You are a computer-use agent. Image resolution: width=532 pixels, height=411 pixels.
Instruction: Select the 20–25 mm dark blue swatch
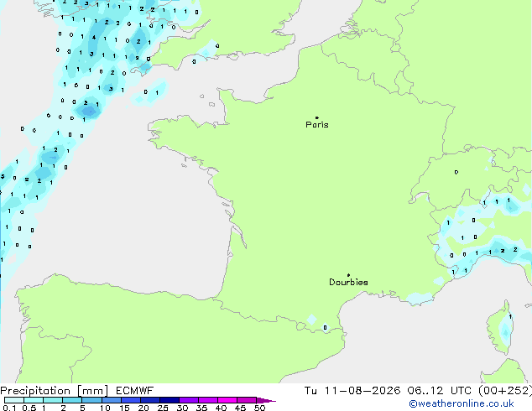[149, 400]
